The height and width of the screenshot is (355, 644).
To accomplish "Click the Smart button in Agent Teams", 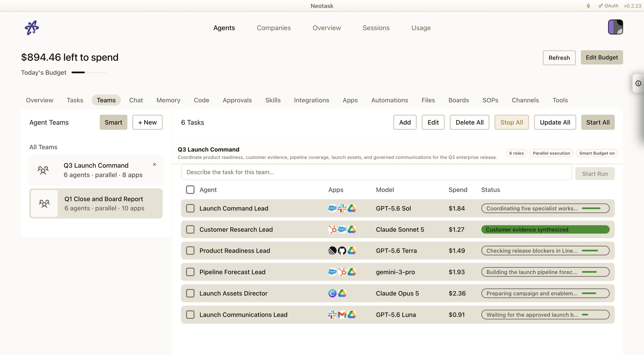I will click(113, 122).
